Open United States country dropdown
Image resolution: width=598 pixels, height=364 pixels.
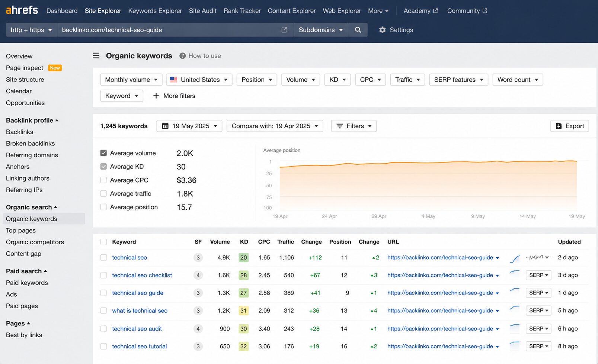pos(199,80)
